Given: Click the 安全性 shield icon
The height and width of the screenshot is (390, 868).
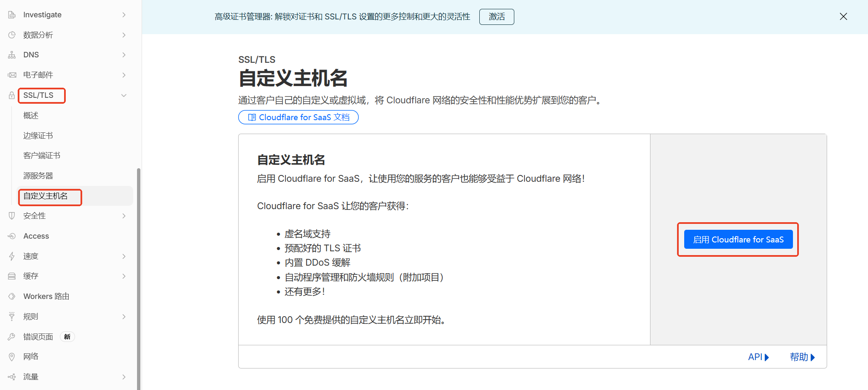Looking at the screenshot, I should [x=12, y=216].
